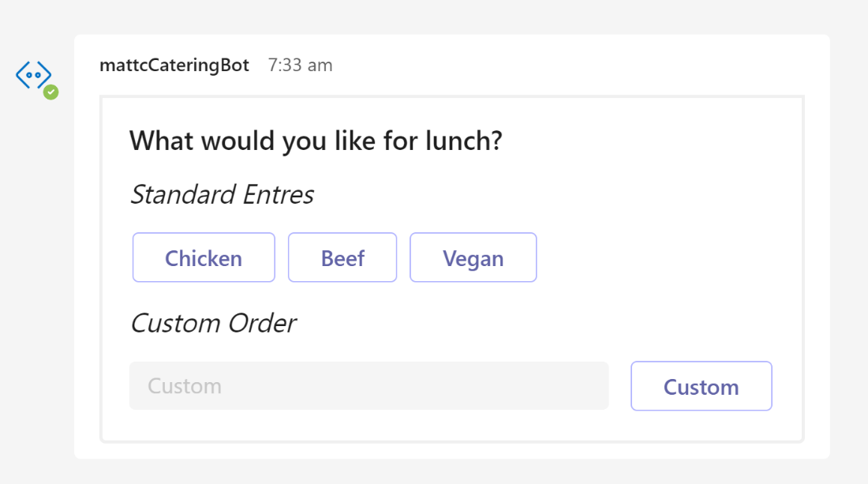The image size is (868, 484).
Task: Click the word lunch in the heading
Action: (463, 141)
